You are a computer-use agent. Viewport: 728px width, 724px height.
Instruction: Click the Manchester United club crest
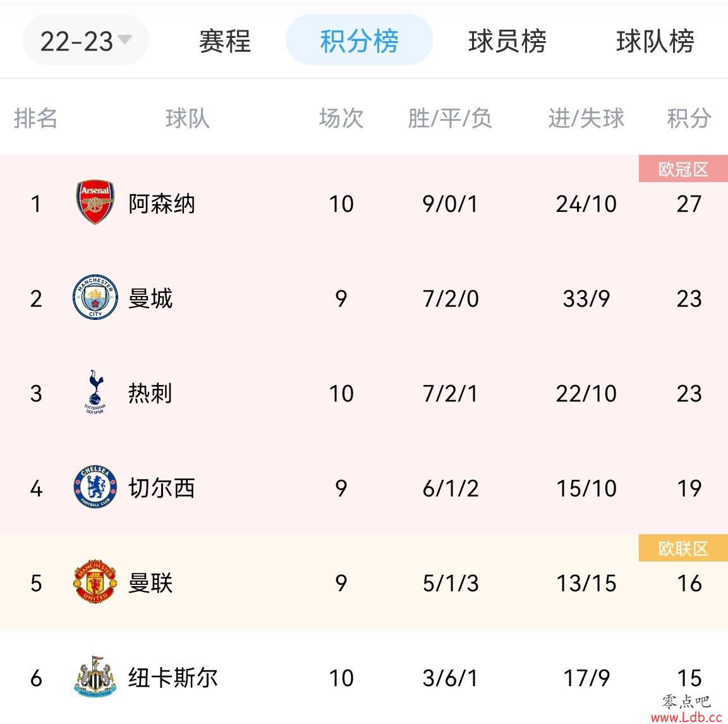95,581
